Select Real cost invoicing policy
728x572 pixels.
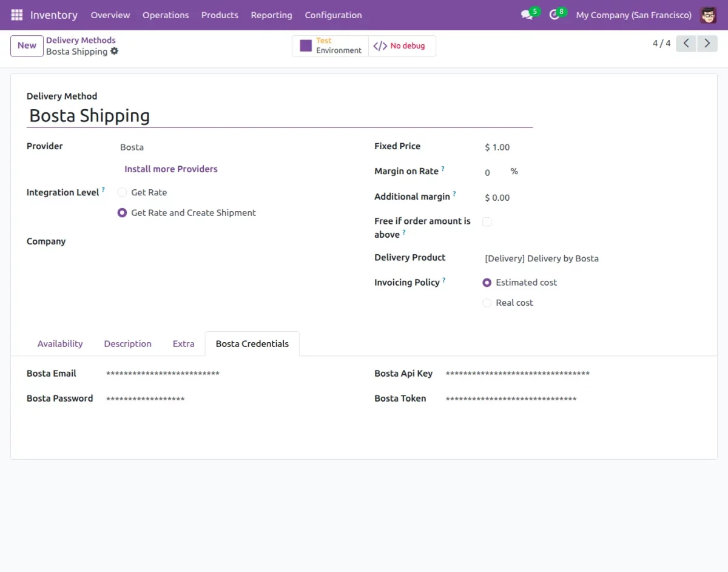pos(487,303)
